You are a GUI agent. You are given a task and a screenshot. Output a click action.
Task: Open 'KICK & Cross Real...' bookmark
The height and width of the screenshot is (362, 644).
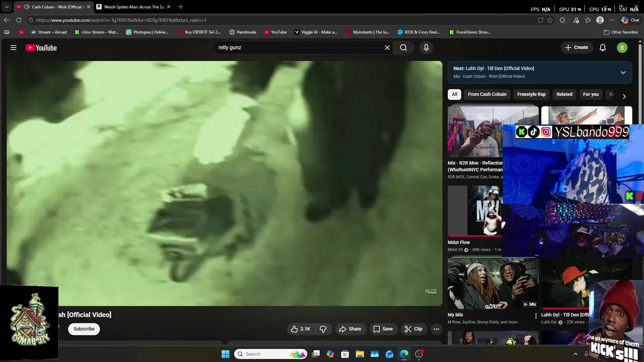pyautogui.click(x=419, y=32)
